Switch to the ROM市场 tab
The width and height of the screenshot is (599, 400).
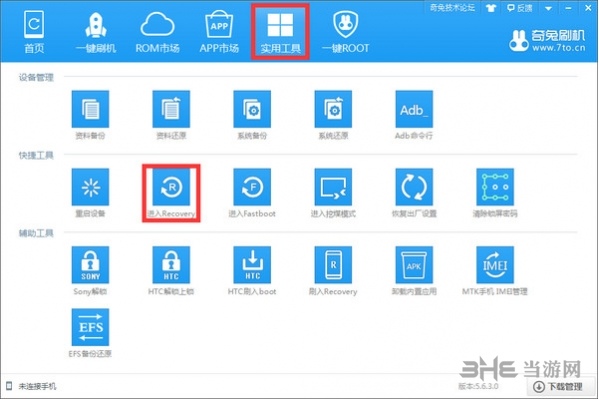pos(157,32)
